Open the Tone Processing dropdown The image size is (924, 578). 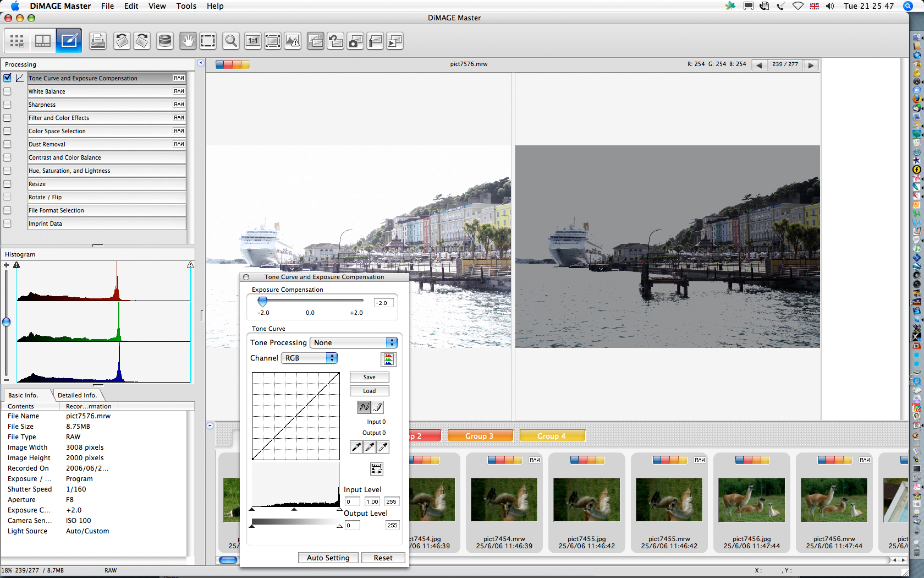coord(354,342)
